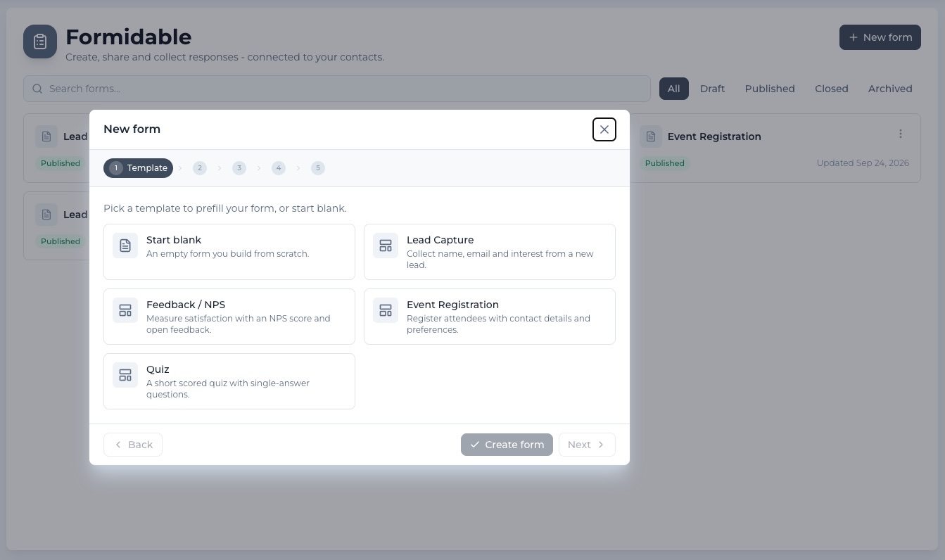Go to wizard step 2

coord(200,168)
